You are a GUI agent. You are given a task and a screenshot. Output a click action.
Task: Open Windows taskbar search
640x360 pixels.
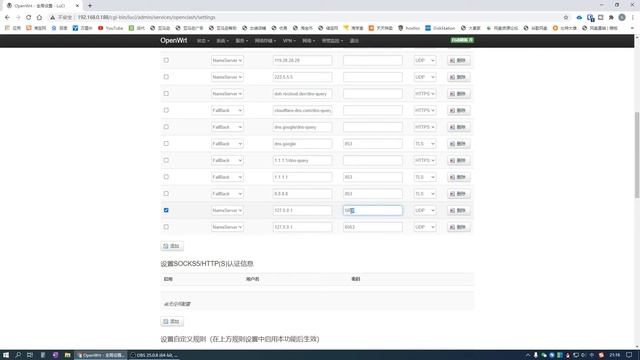coord(18,355)
